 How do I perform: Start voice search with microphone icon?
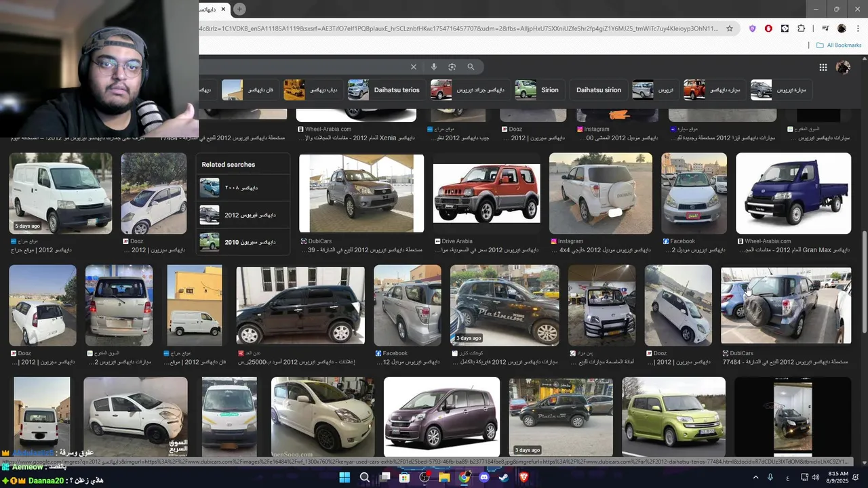[x=433, y=67]
